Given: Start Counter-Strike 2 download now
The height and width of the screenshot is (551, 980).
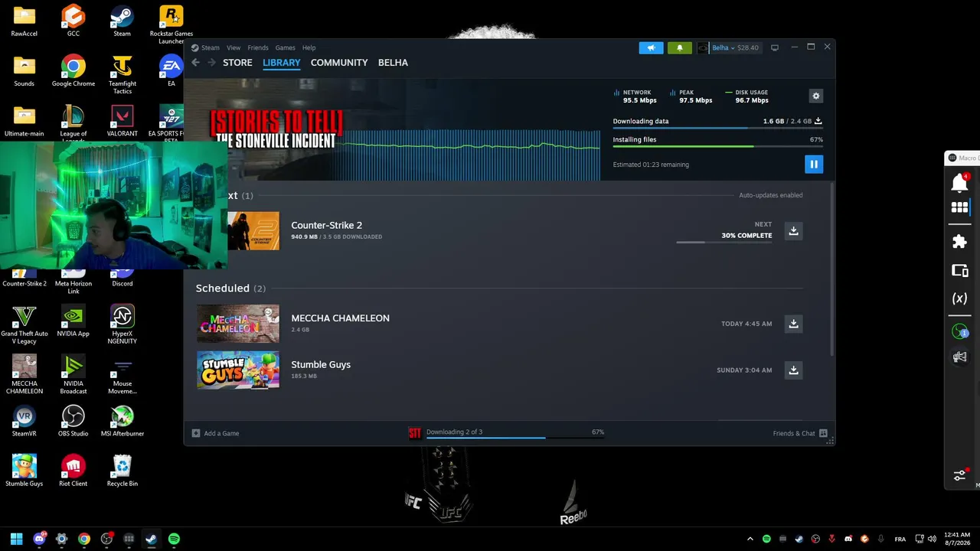Looking at the screenshot, I should click(x=794, y=230).
